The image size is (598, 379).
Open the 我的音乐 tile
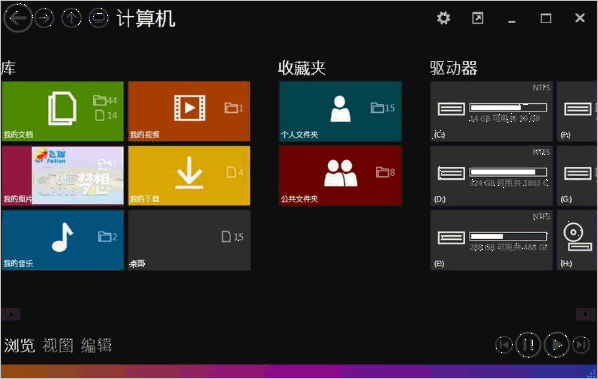pyautogui.click(x=63, y=240)
